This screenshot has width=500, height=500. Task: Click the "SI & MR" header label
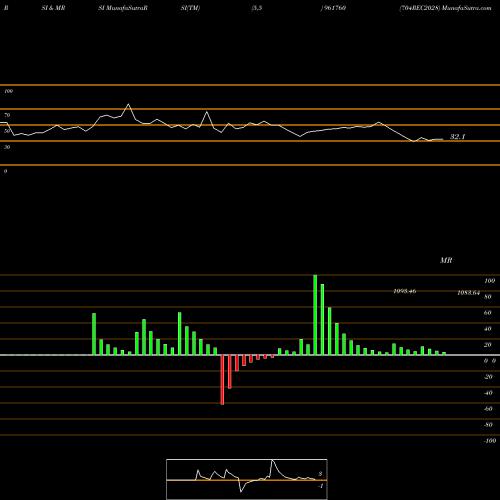coord(53,8)
